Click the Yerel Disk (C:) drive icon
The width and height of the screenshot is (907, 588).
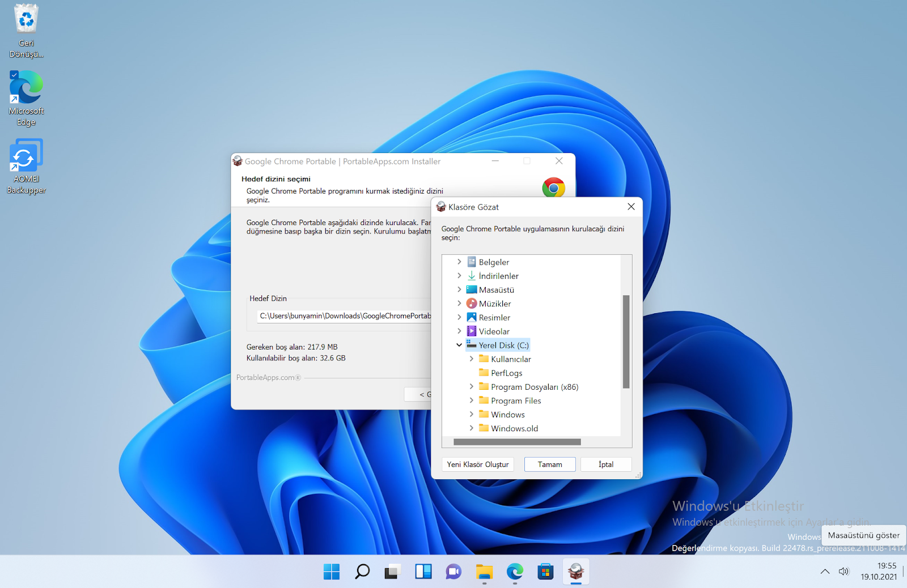472,345
